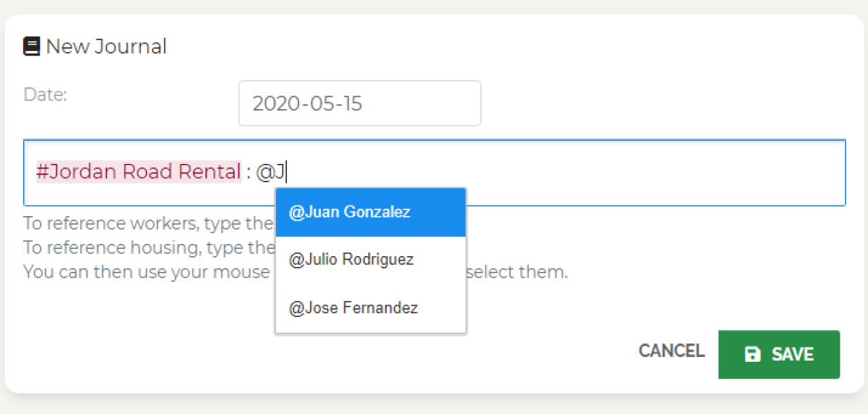Pick @Jose Fernandez from the suggestions
This screenshot has width=868, height=414.
pos(371,308)
